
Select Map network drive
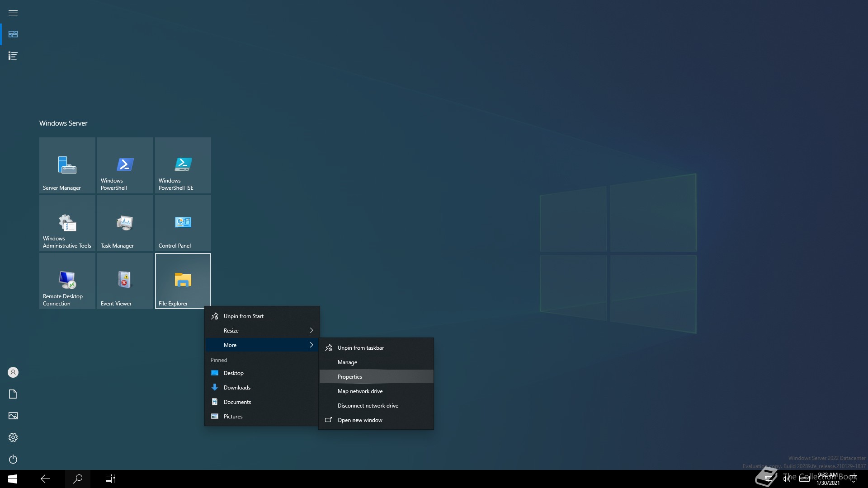pos(376,391)
